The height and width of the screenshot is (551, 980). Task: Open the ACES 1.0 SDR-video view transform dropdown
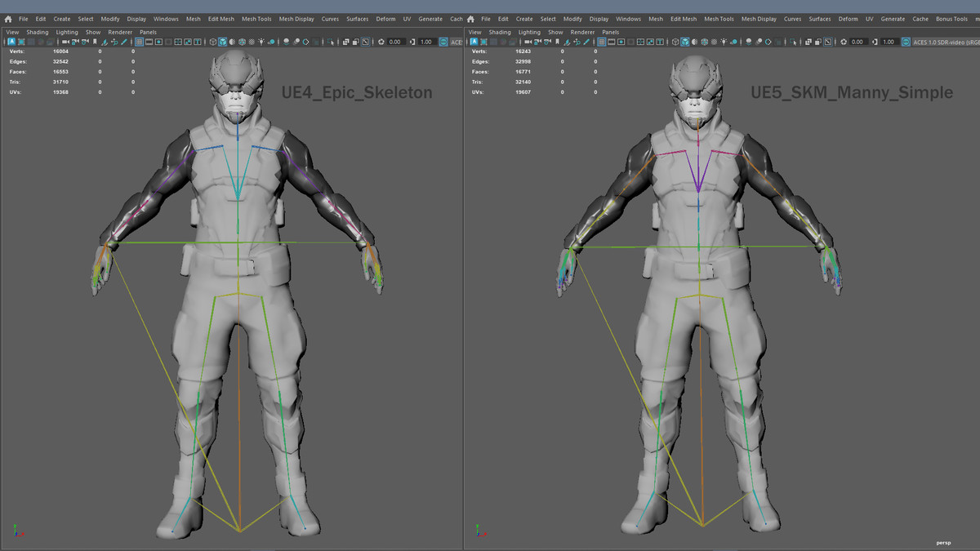click(x=943, y=42)
